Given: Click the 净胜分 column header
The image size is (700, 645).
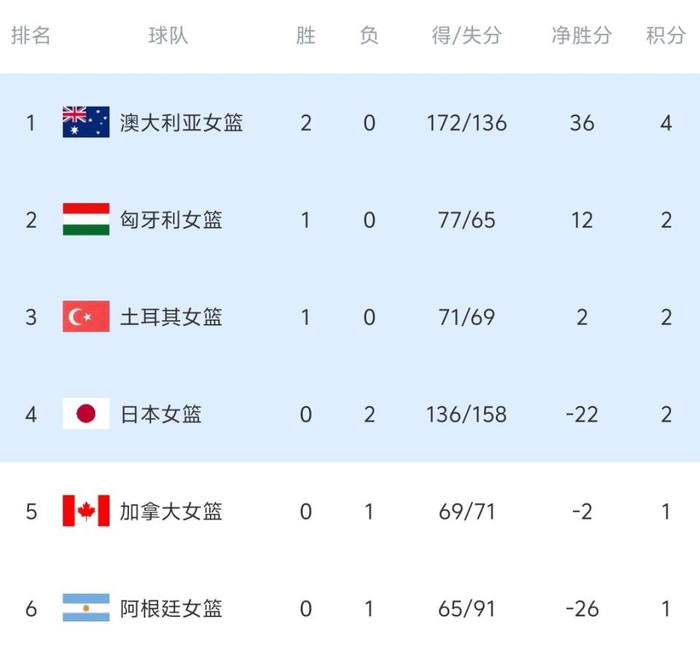Looking at the screenshot, I should point(582,36).
